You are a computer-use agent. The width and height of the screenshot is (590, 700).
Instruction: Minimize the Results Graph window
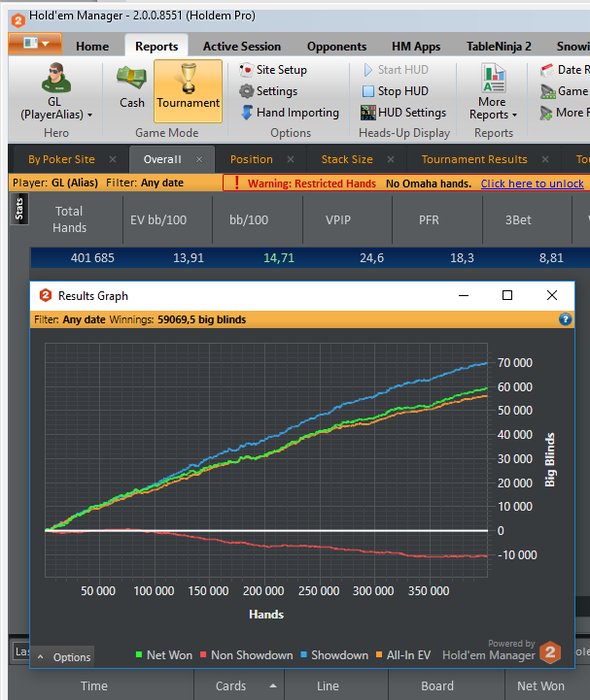(x=464, y=296)
